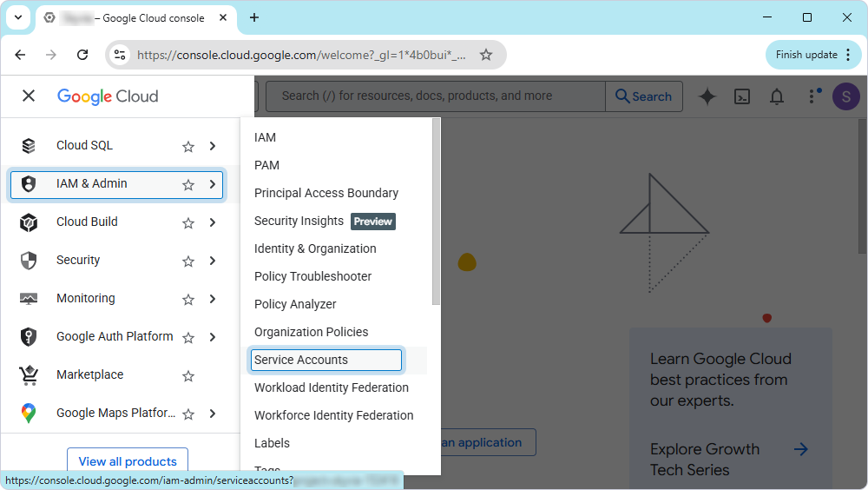Open a new browser tab
The width and height of the screenshot is (868, 490).
click(x=254, y=17)
